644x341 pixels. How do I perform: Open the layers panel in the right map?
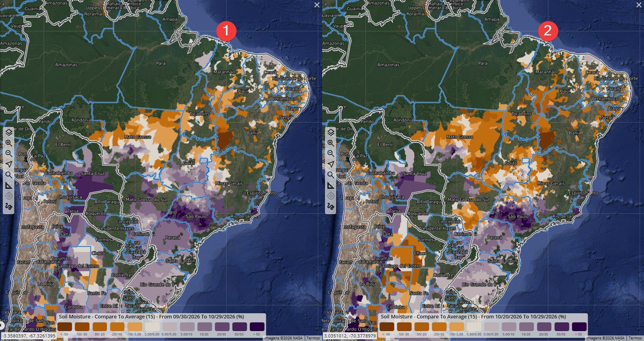pos(331,132)
